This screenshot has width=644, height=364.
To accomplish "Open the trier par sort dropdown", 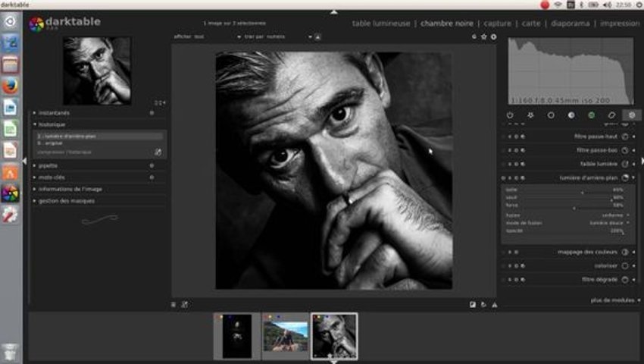I will (x=278, y=36).
